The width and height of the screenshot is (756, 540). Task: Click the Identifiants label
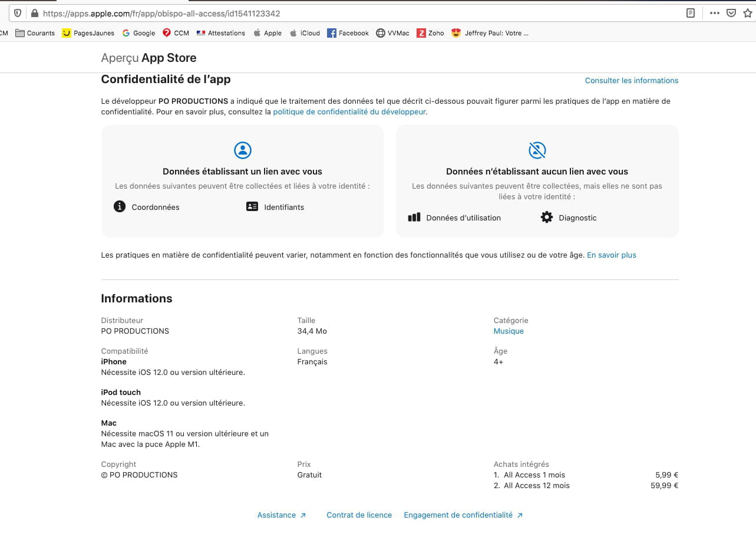(x=284, y=208)
